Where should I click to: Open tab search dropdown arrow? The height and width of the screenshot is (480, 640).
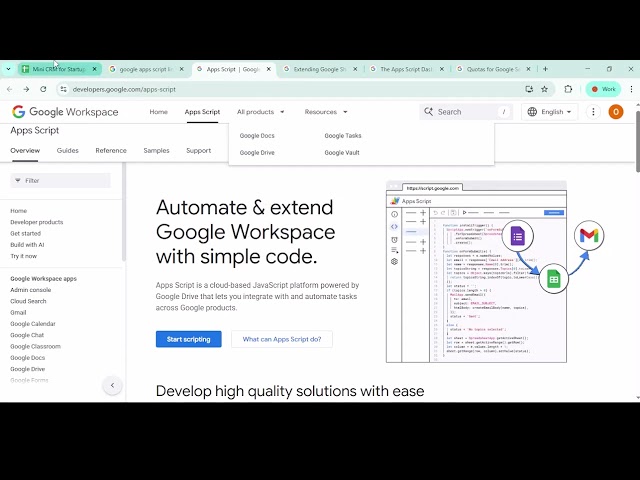[8, 69]
